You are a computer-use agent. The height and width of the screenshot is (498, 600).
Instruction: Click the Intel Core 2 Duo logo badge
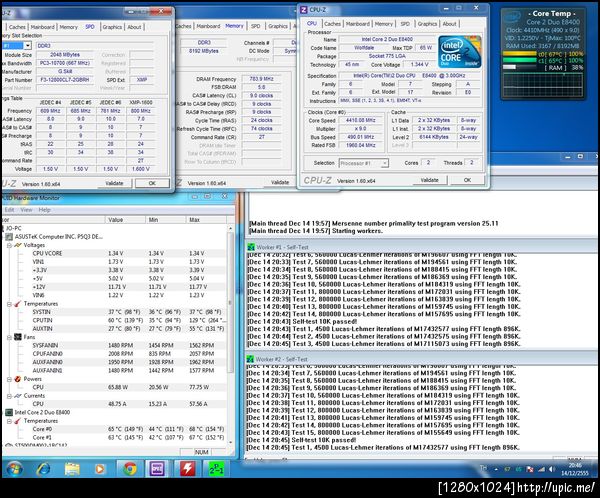(460, 52)
